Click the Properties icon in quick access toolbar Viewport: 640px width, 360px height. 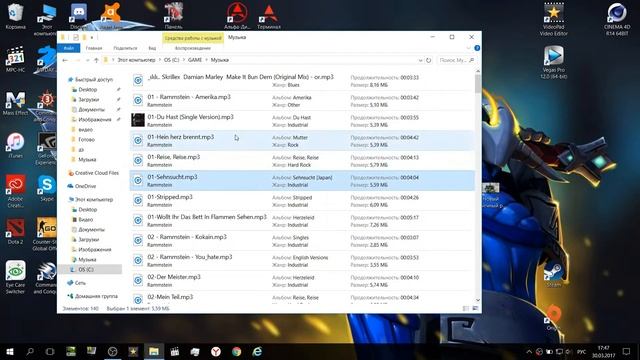76,37
